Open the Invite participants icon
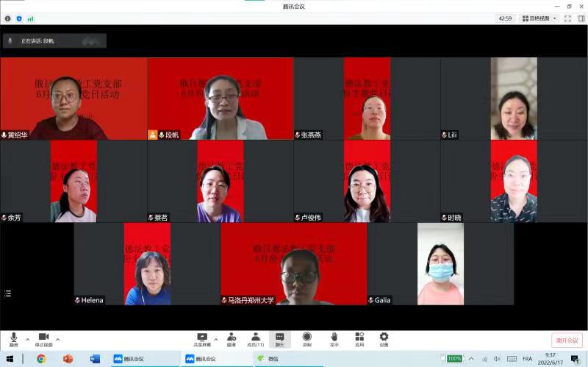 coord(231,338)
